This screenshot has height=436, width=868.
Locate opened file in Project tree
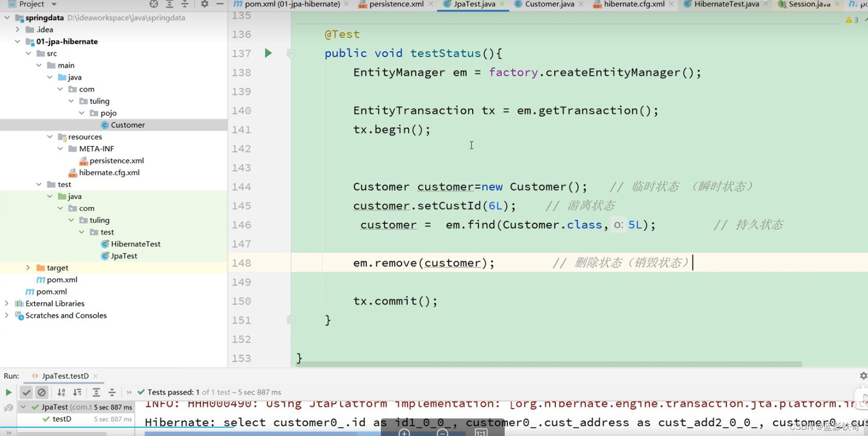pyautogui.click(x=154, y=4)
